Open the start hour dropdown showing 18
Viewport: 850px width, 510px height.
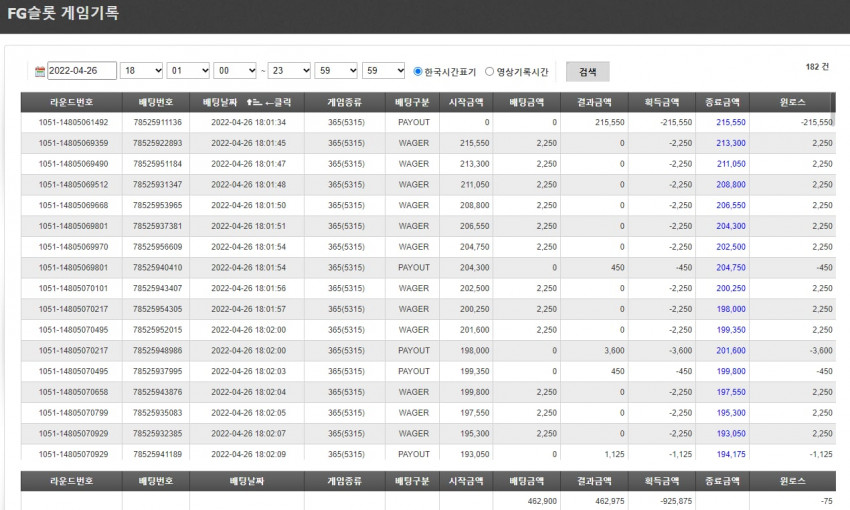click(141, 70)
